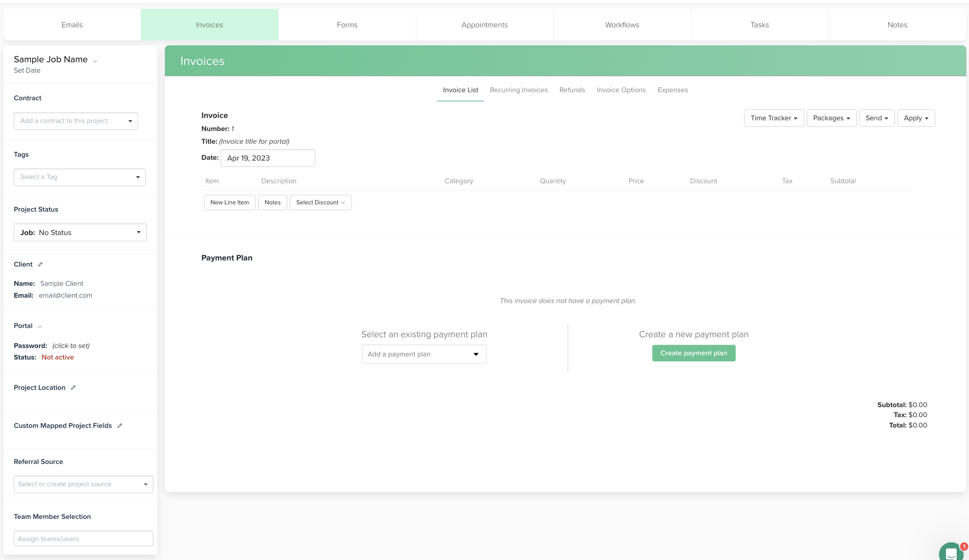Edit Project Location via pencil icon

(73, 388)
